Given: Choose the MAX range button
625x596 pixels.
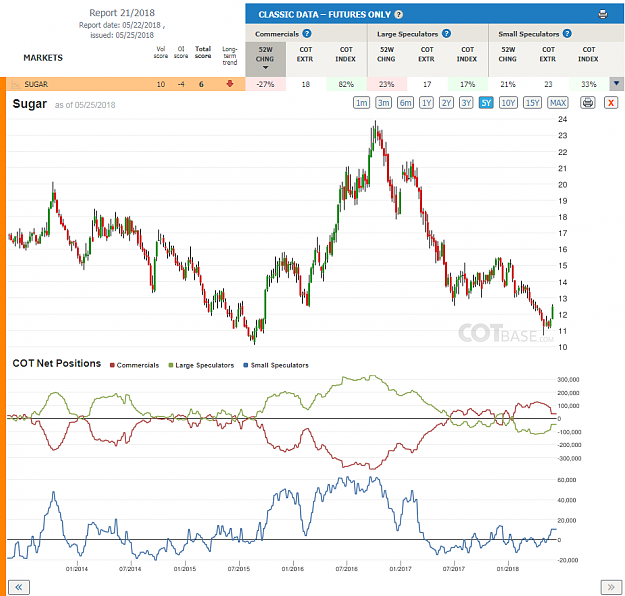Looking at the screenshot, I should click(x=558, y=103).
